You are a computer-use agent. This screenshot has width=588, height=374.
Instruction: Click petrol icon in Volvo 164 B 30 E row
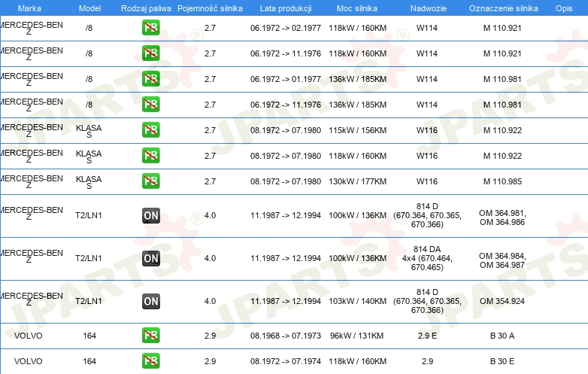click(150, 361)
